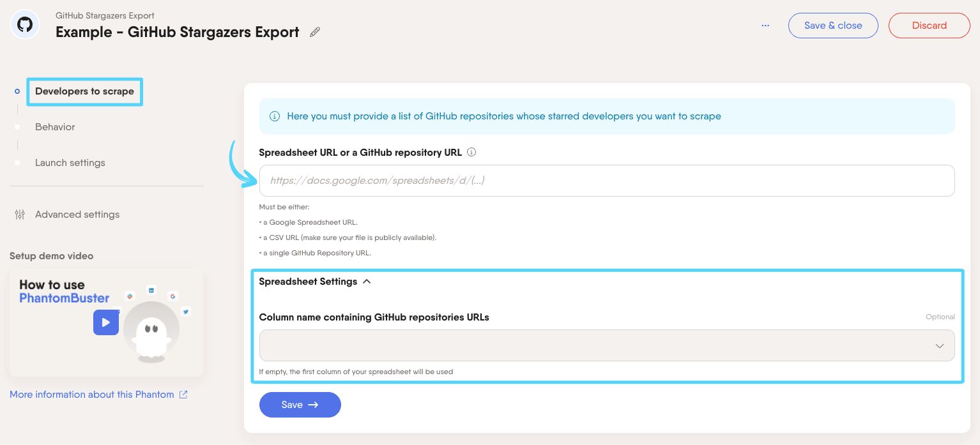Play the How to use PhantomBuster video

click(x=106, y=322)
